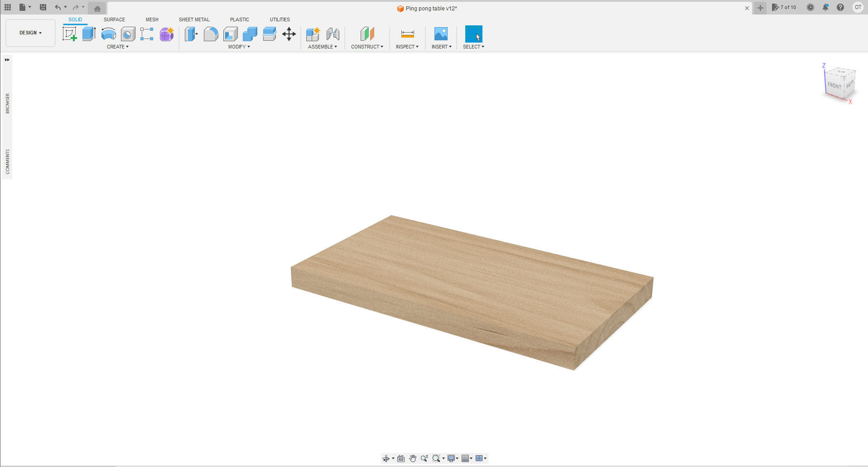868x467 pixels.
Task: Expand the collapsed Browser panel
Action: coord(7,59)
